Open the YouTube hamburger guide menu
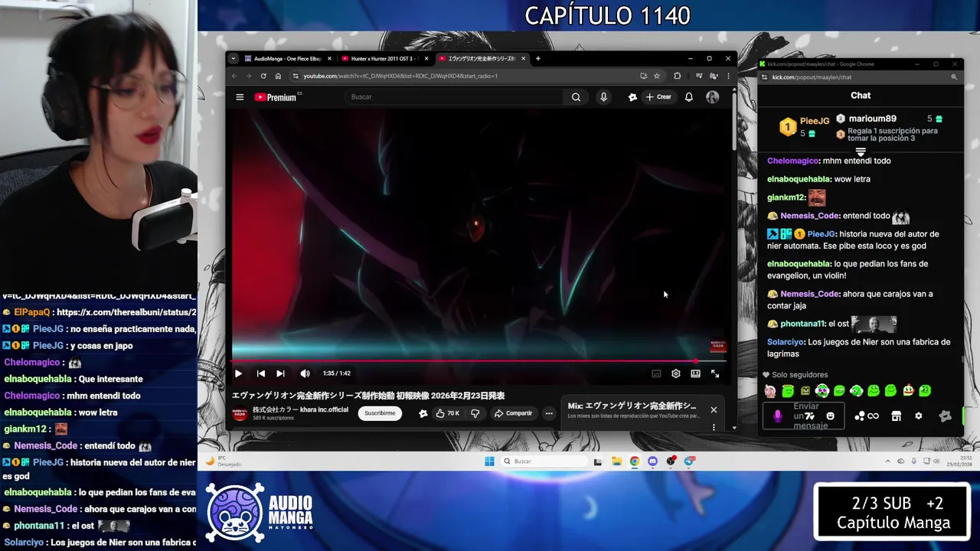 240,97
